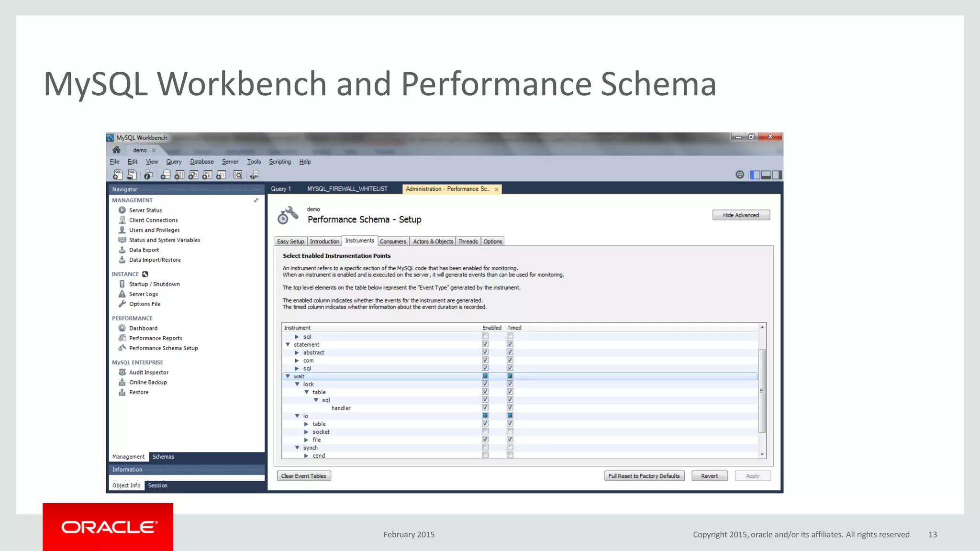
Task: Expand the abstract tree node
Action: [x=297, y=353]
